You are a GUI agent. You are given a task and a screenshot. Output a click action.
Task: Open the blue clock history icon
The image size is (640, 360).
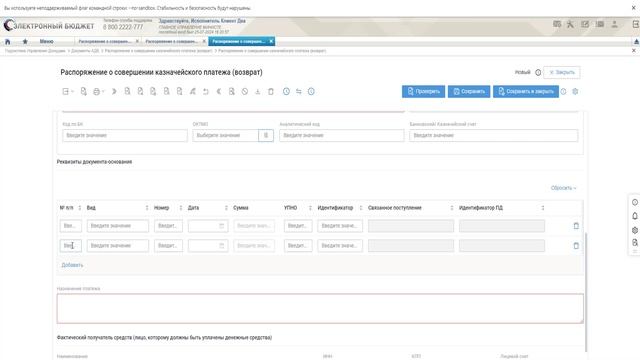click(x=286, y=91)
